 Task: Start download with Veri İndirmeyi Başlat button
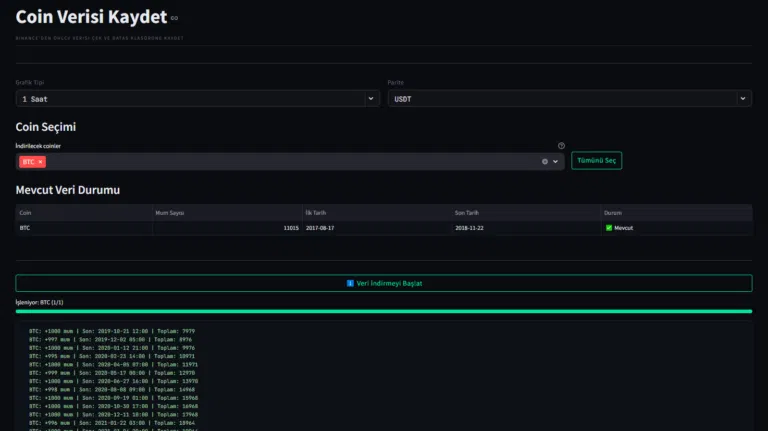384,283
